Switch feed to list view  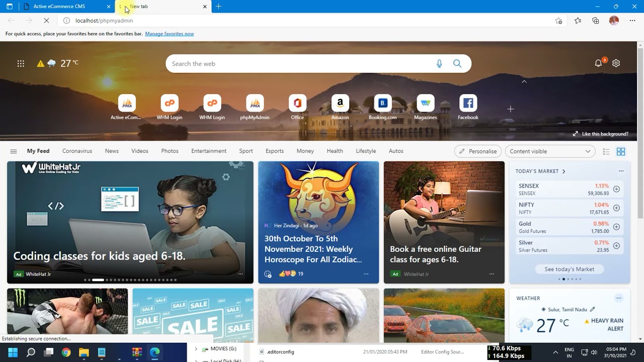pos(606,151)
